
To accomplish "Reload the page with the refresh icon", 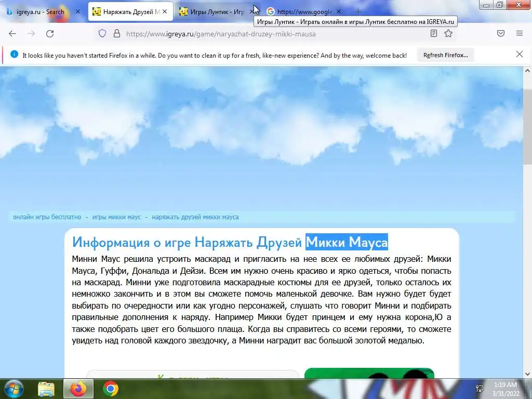I will point(50,34).
